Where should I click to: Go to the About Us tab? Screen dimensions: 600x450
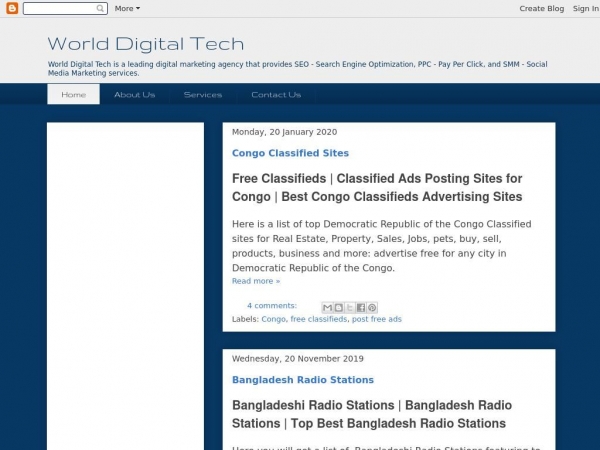134,95
